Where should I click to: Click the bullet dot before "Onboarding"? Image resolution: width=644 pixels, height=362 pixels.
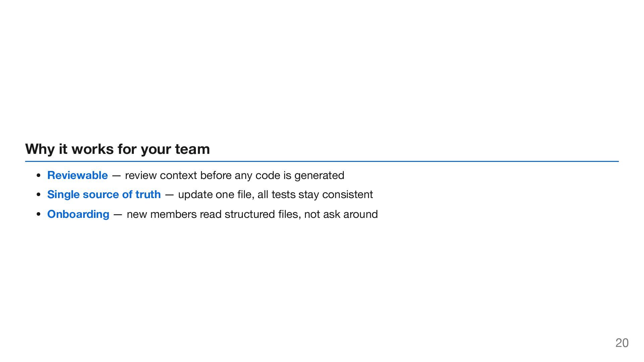[39, 214]
